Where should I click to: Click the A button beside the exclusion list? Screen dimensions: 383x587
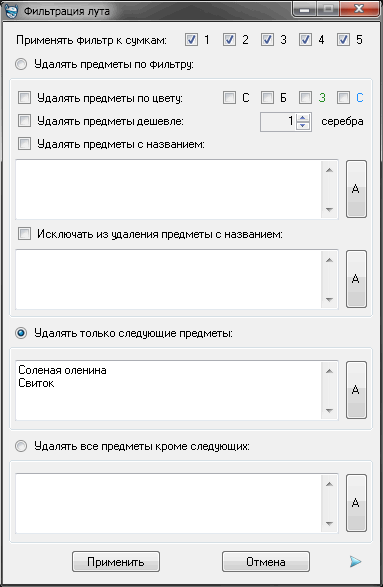pyautogui.click(x=356, y=279)
